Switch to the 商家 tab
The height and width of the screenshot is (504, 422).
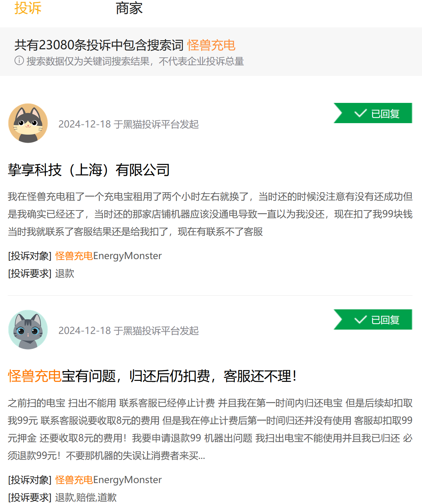tap(129, 8)
